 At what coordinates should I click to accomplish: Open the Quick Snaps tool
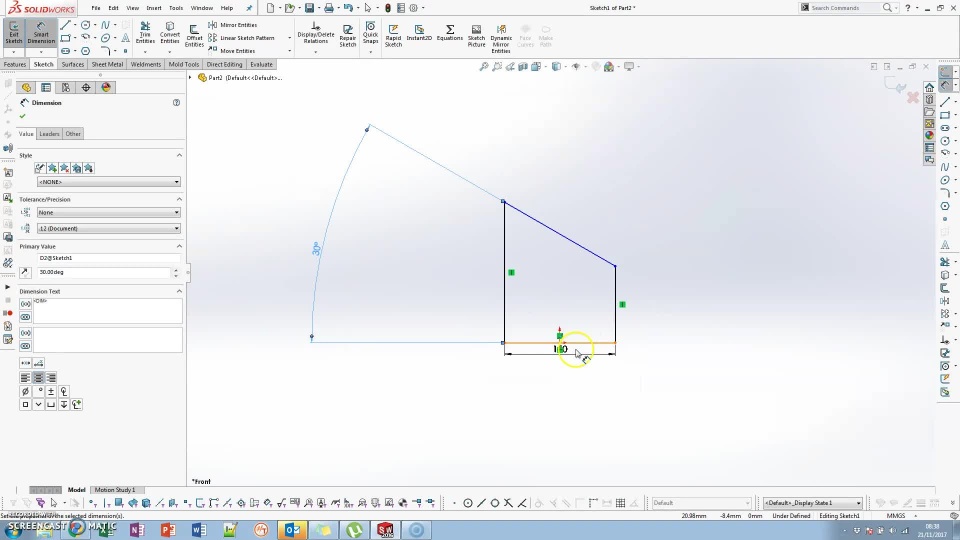[x=370, y=32]
